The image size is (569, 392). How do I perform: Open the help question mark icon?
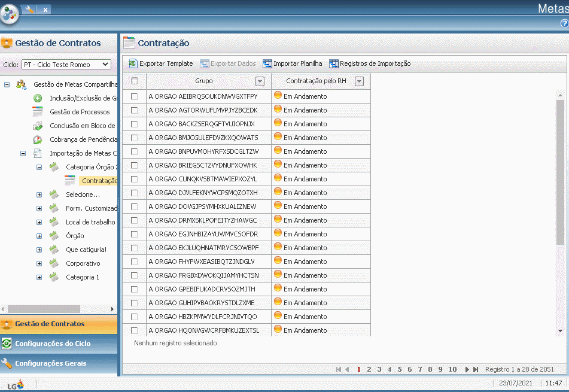click(565, 23)
